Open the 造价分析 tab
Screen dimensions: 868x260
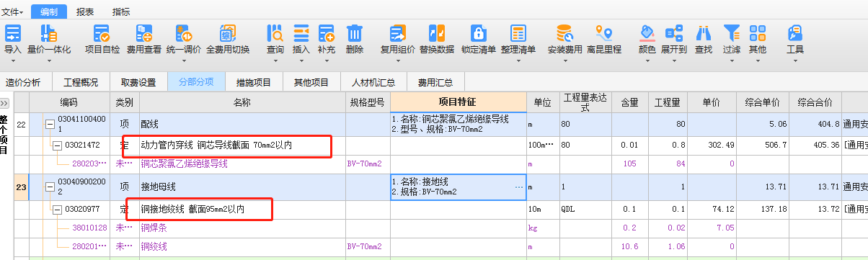tap(24, 81)
